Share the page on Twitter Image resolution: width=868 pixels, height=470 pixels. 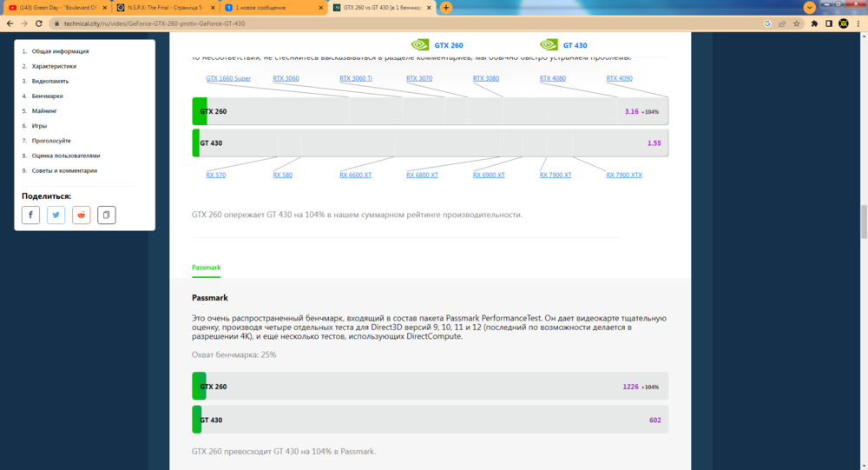[56, 215]
